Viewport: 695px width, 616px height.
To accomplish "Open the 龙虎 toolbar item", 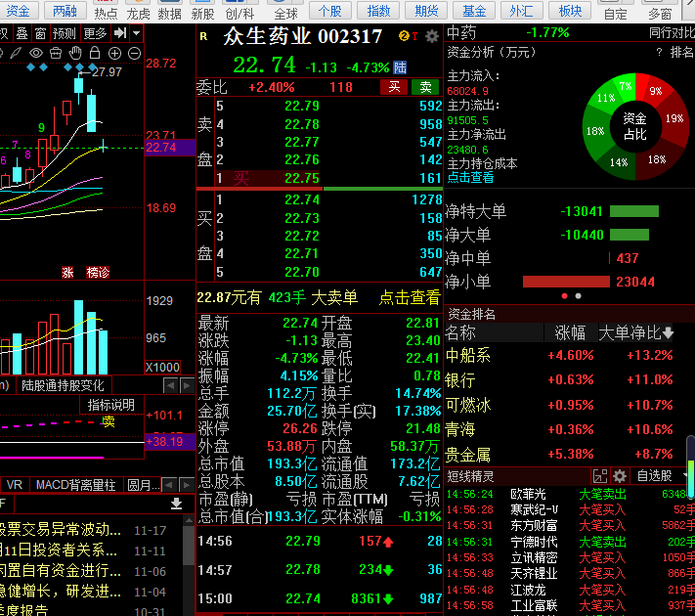I will click(x=138, y=12).
